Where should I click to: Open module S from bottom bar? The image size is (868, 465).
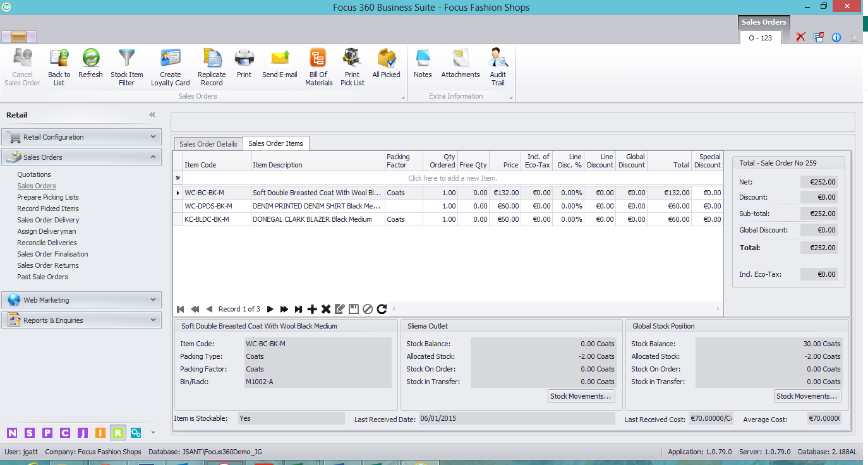click(x=30, y=433)
